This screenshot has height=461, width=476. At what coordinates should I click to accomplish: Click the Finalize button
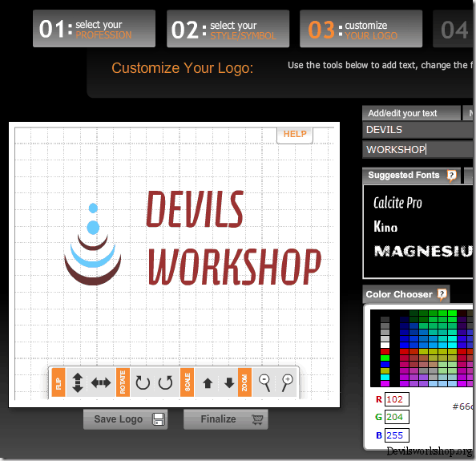(x=225, y=419)
